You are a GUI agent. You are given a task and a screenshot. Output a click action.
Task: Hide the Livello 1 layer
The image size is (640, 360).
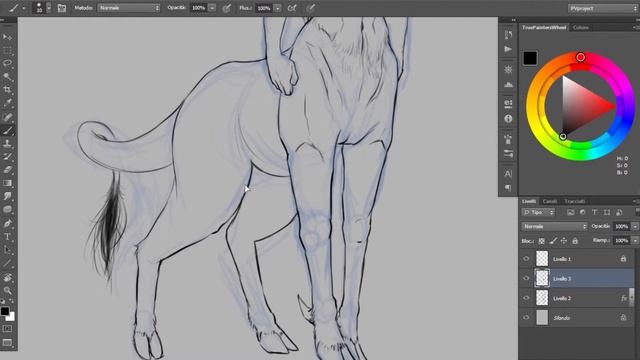coord(526,259)
